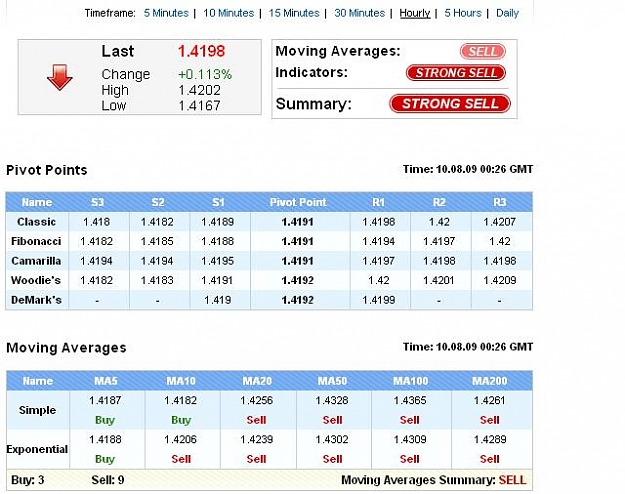This screenshot has height=494, width=625.
Task: Click the R1 column header
Action: (378, 202)
